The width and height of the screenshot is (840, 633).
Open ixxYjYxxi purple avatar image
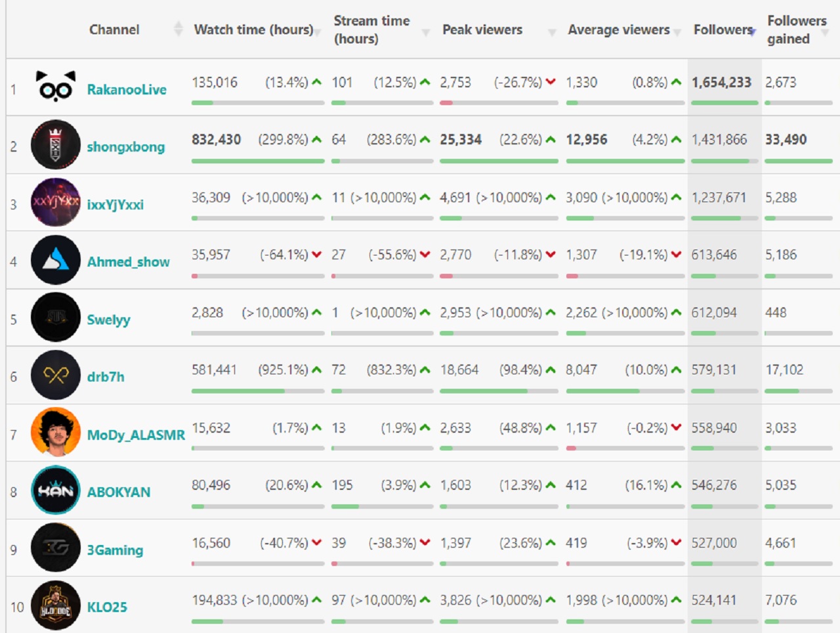[x=56, y=202]
